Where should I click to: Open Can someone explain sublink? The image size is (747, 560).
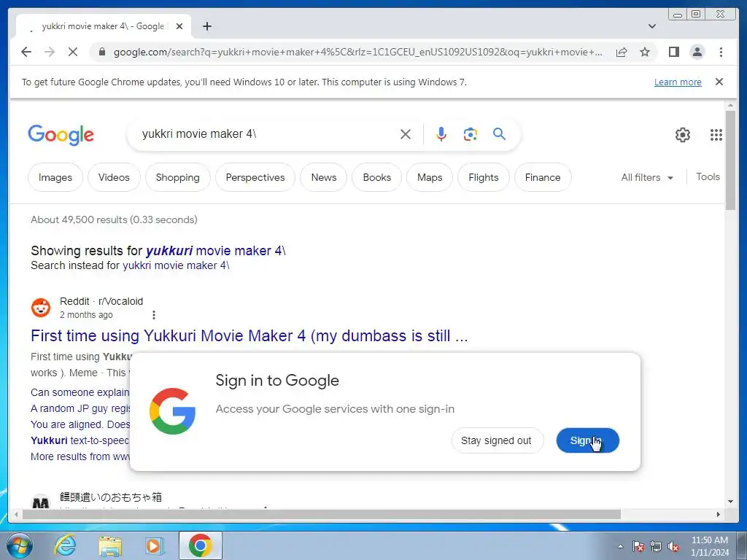pos(80,392)
